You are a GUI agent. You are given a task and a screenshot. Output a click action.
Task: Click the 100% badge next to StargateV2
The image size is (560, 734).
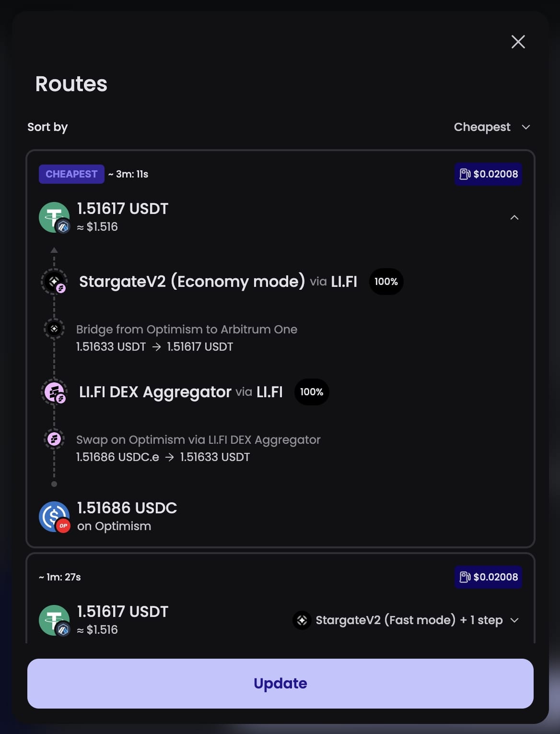386,282
